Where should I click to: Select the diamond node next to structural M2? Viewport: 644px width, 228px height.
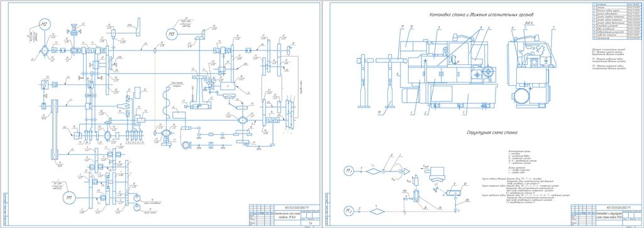377,212
